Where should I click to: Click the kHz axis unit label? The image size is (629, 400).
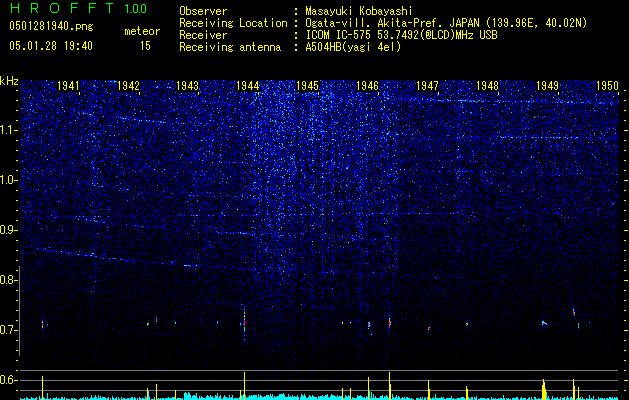9,81
